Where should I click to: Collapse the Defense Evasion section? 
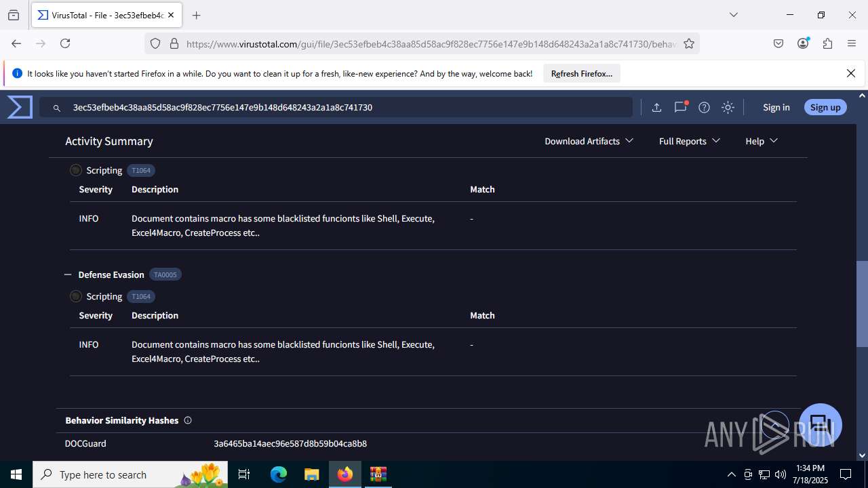pos(68,274)
